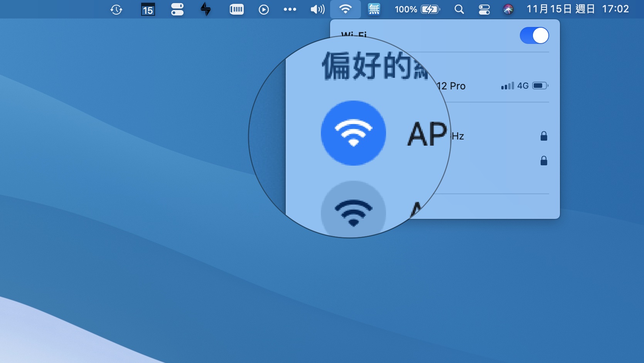The height and width of the screenshot is (363, 644).
Task: Open the 無 input method menu
Action: 374,9
